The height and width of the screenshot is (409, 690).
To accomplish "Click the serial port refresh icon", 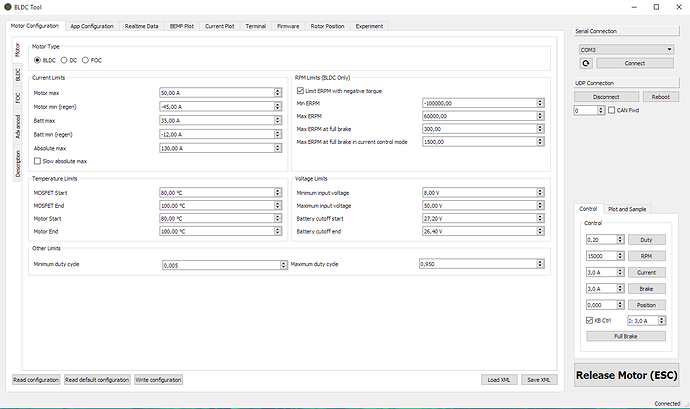I will point(586,63).
